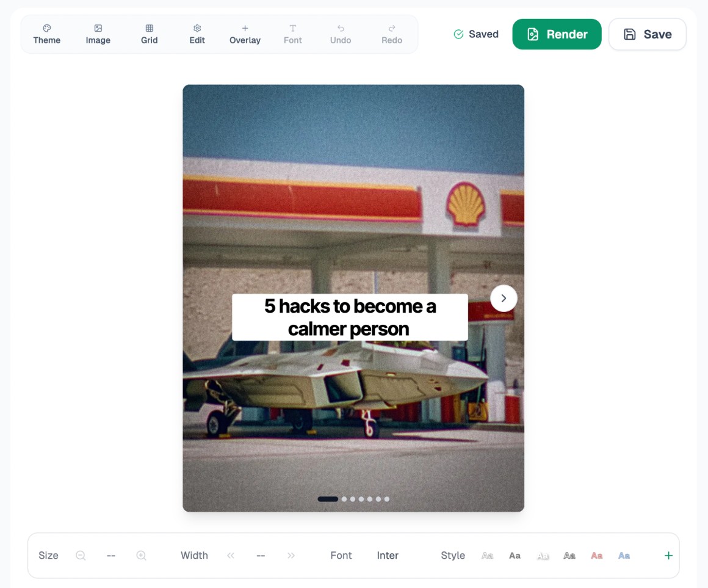
Task: Click the Width value field
Action: click(x=261, y=556)
